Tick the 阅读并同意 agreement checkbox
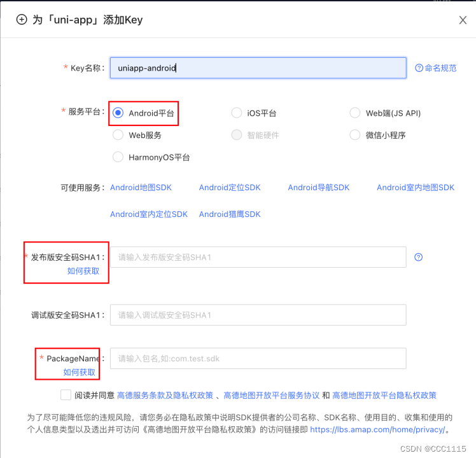 coord(66,395)
